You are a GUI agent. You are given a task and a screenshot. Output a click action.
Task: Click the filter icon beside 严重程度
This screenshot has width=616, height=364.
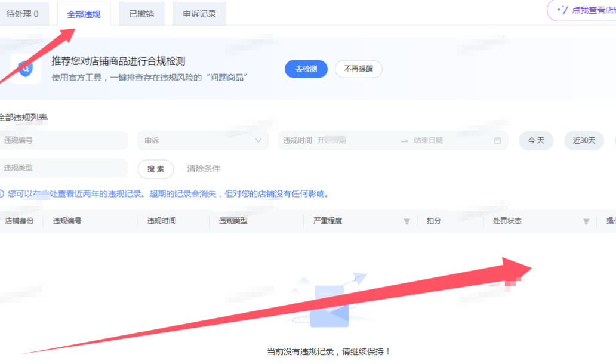click(406, 221)
